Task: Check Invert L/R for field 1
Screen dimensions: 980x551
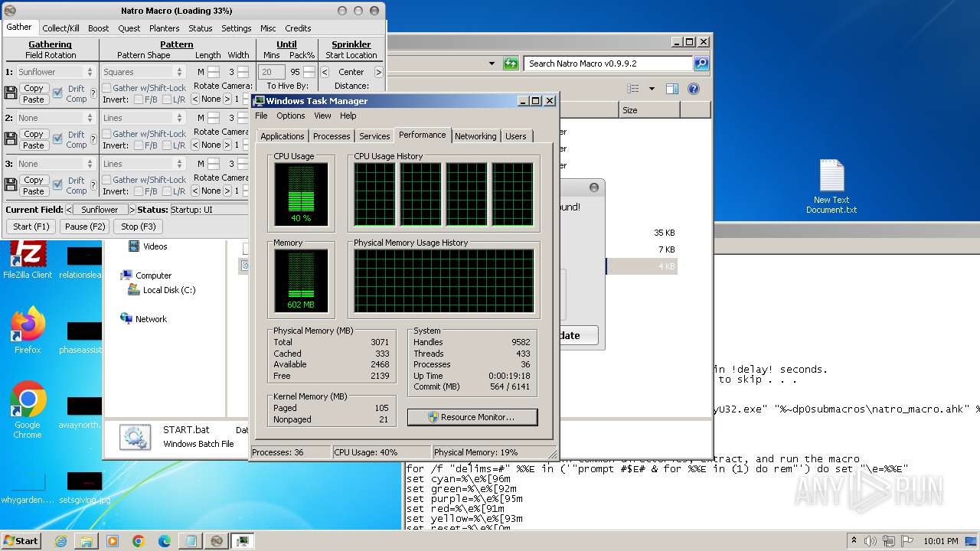Action: click(167, 99)
